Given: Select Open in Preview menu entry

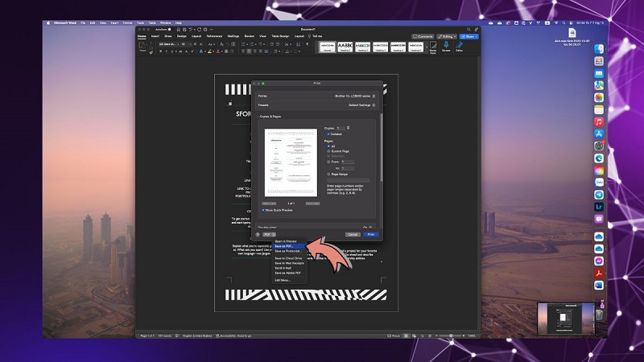Looking at the screenshot, I should (286, 241).
